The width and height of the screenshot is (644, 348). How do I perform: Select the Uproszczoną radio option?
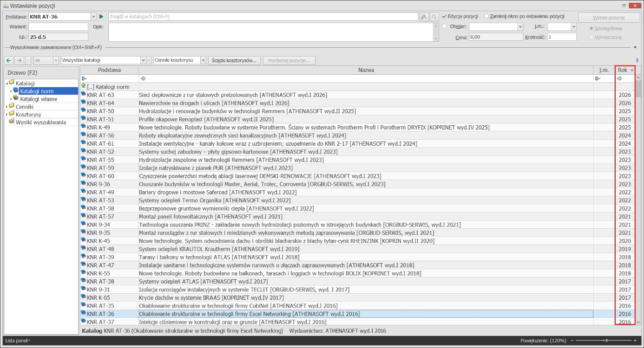pyautogui.click(x=591, y=37)
